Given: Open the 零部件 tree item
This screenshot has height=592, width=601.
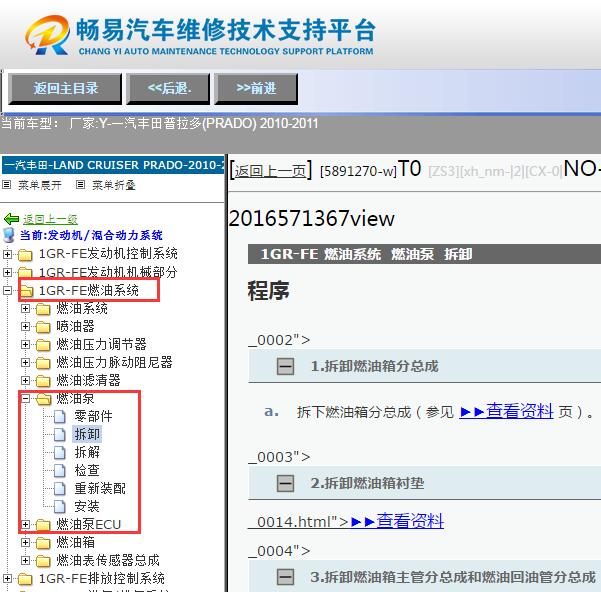Looking at the screenshot, I should (94, 417).
